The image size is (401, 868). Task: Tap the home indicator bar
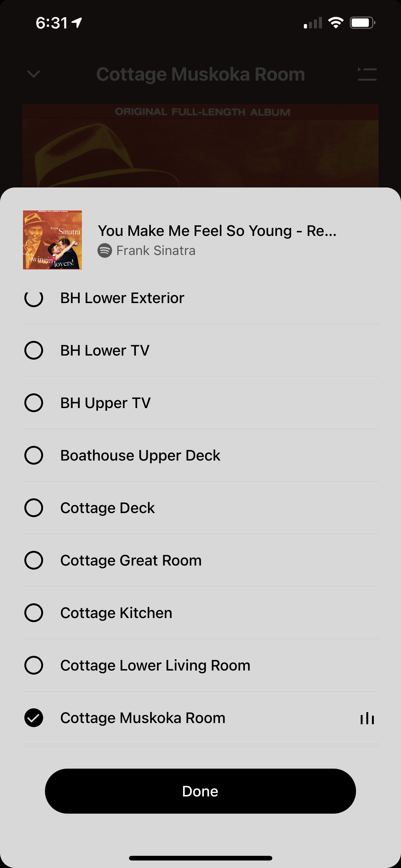click(200, 858)
